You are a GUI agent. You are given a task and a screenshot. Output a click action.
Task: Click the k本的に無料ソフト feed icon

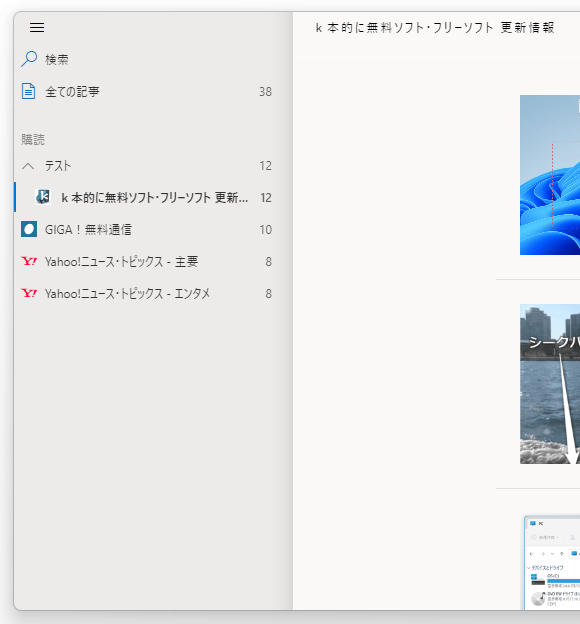pos(43,197)
